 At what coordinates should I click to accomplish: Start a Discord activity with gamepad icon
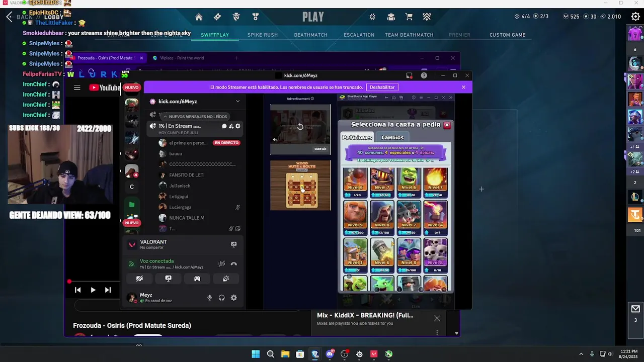197,279
